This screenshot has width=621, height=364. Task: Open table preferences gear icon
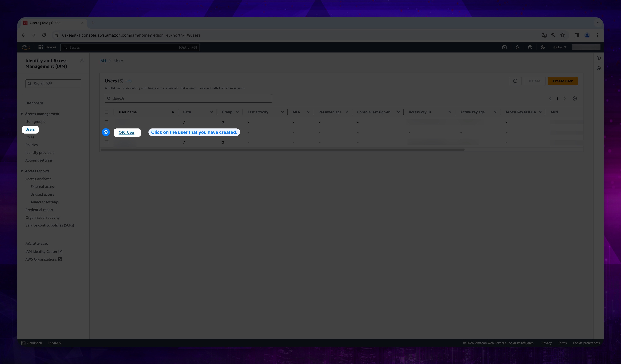[x=575, y=98]
